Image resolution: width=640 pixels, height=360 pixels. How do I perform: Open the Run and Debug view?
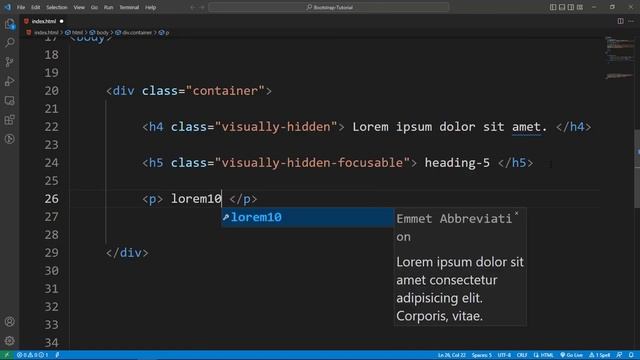[9, 81]
